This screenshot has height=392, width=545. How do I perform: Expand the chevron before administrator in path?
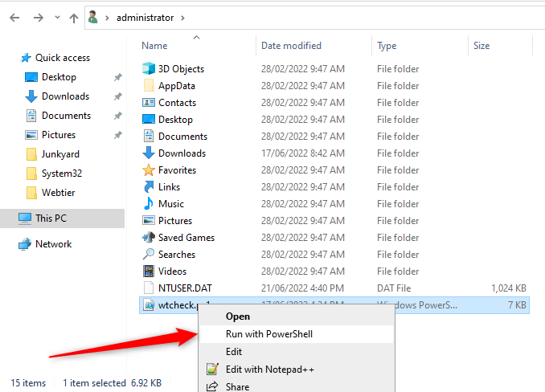[x=108, y=18]
